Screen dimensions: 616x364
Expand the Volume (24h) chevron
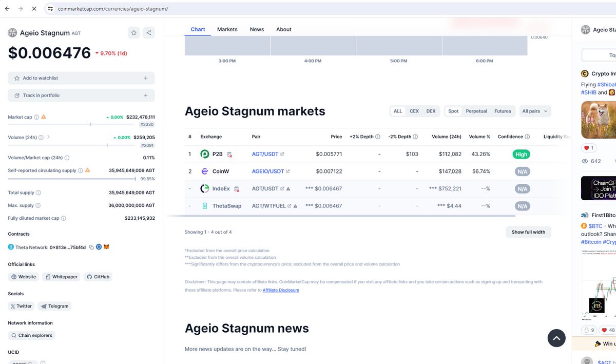(x=49, y=137)
